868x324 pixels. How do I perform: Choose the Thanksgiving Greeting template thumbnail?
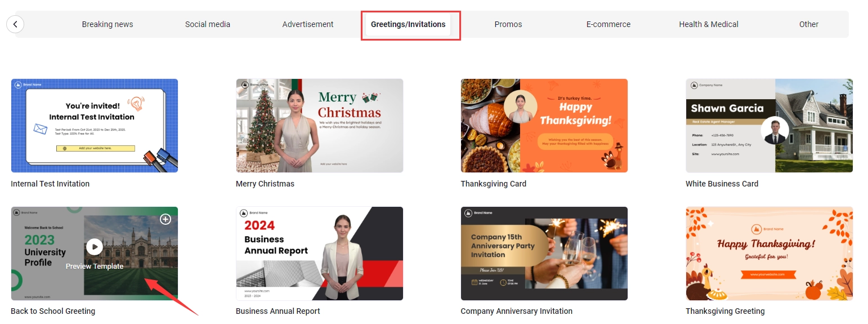(x=769, y=254)
